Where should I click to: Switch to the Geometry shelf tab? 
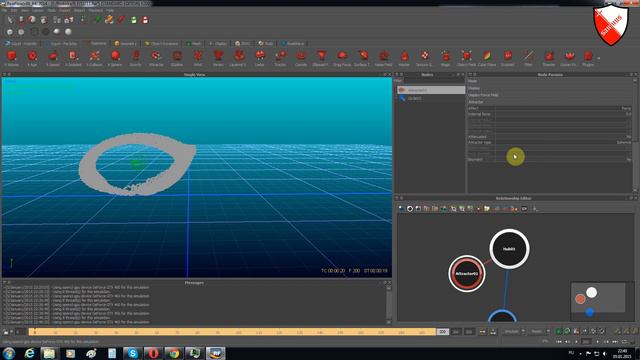[x=126, y=43]
